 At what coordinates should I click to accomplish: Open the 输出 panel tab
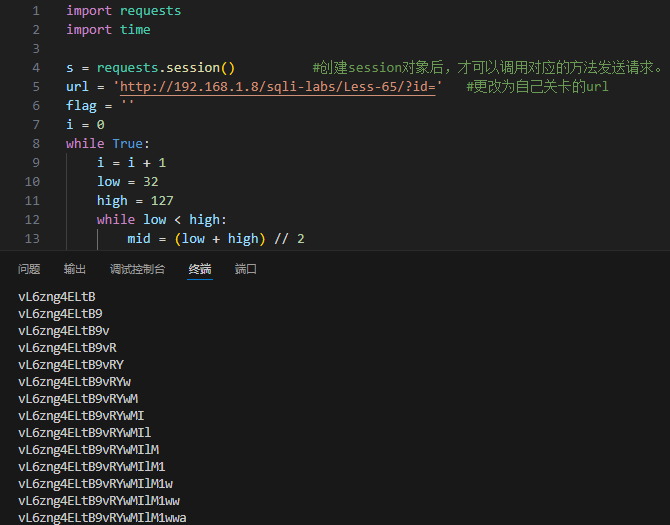click(x=75, y=269)
